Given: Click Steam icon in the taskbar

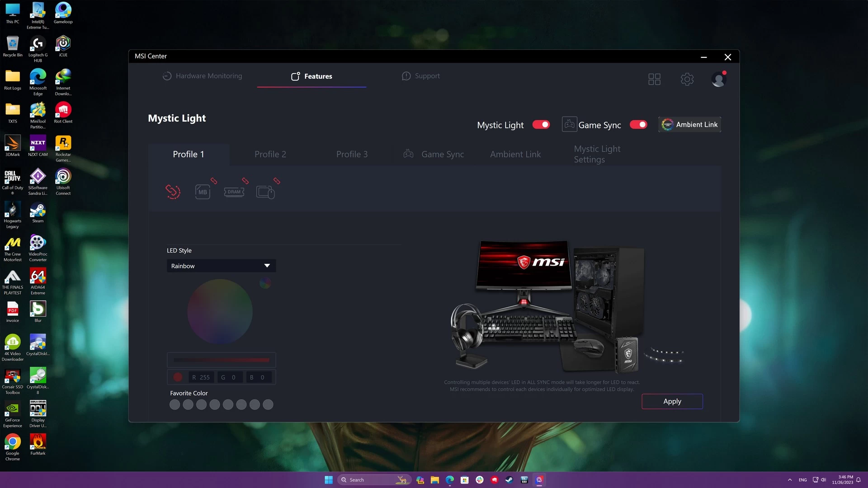Looking at the screenshot, I should [x=509, y=480].
